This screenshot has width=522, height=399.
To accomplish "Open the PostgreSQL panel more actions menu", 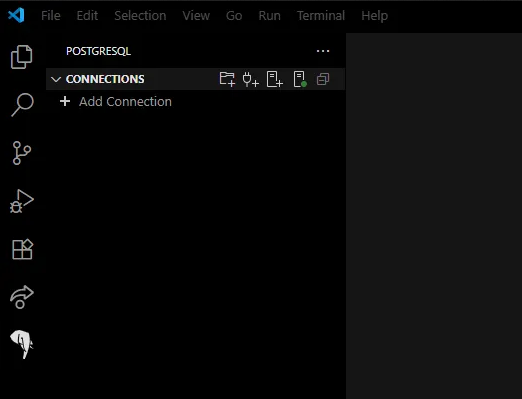I will pyautogui.click(x=323, y=51).
